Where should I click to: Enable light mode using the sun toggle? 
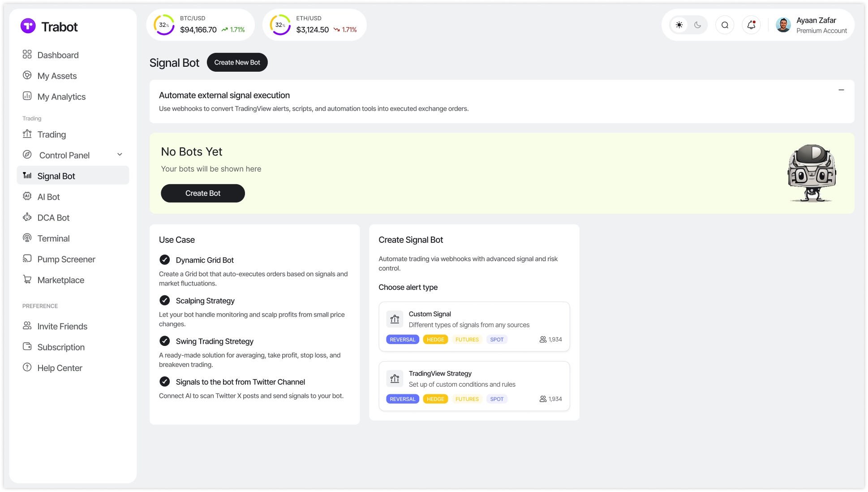coord(679,25)
